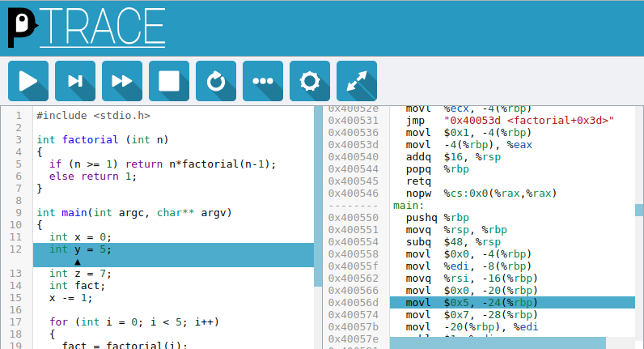Viewport: 644px width, 349px height.
Task: Click the source code panel vertical scrollbar
Action: 318,197
